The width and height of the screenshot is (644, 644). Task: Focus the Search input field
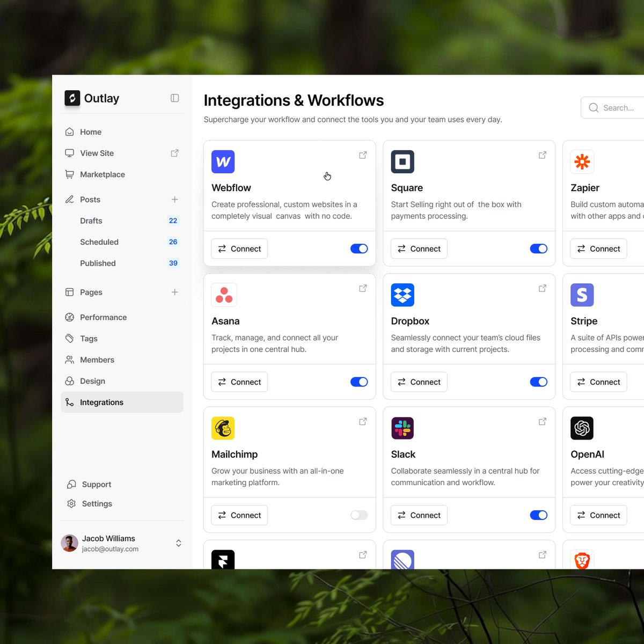tap(613, 108)
